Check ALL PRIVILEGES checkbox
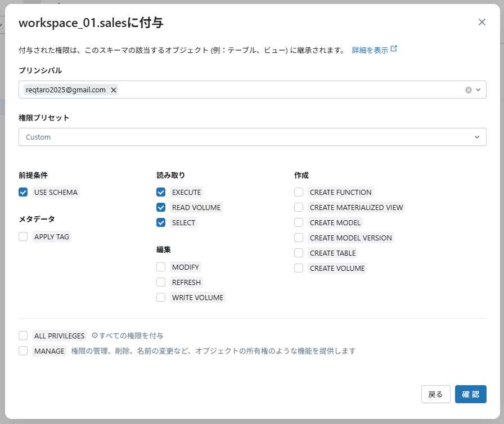504x424 pixels. pyautogui.click(x=23, y=336)
